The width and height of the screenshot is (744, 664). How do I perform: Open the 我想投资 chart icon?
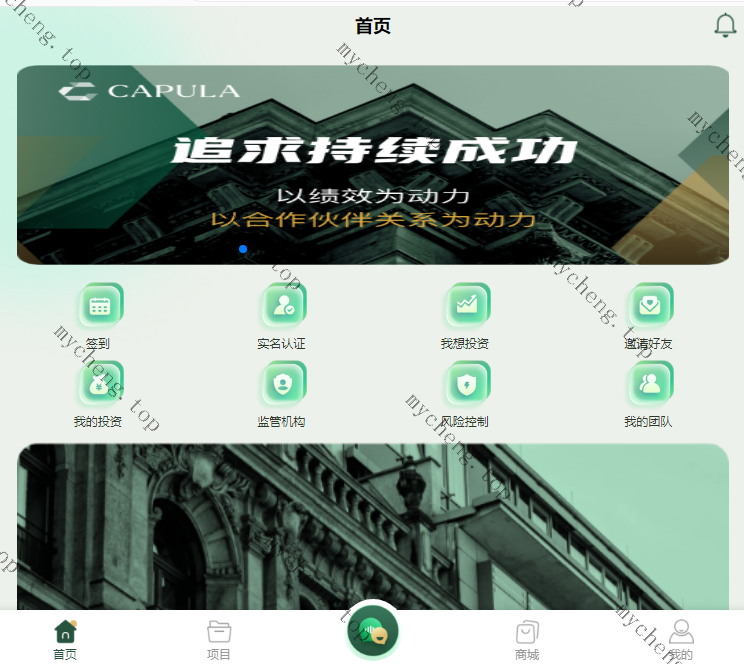467,305
